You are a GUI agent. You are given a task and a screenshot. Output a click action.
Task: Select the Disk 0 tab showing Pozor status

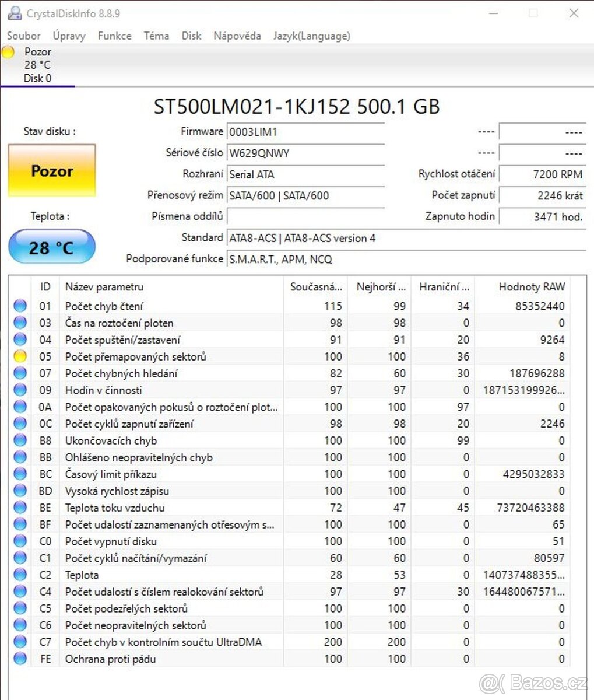37,65
